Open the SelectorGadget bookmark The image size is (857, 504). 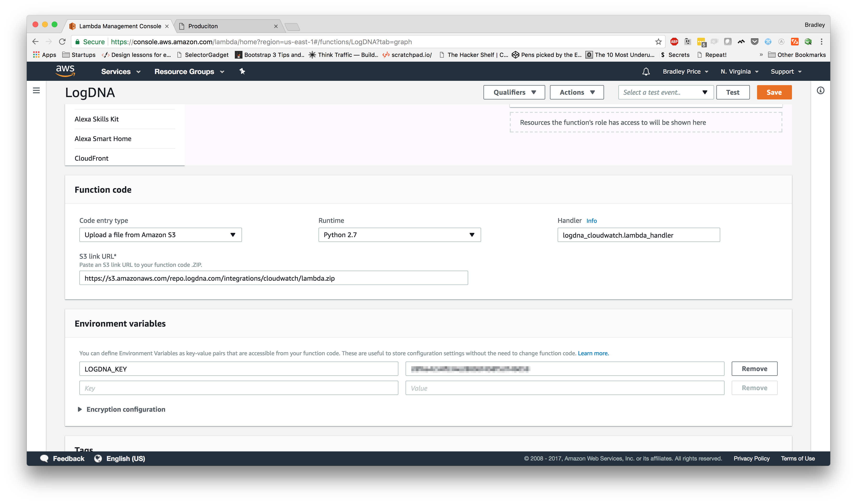[203, 55]
